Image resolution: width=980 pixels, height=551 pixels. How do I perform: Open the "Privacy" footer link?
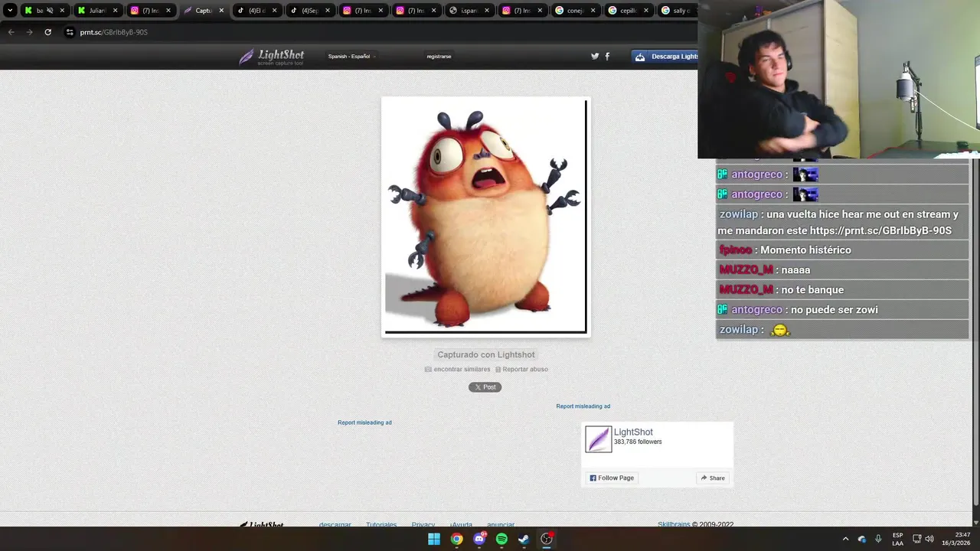click(423, 525)
